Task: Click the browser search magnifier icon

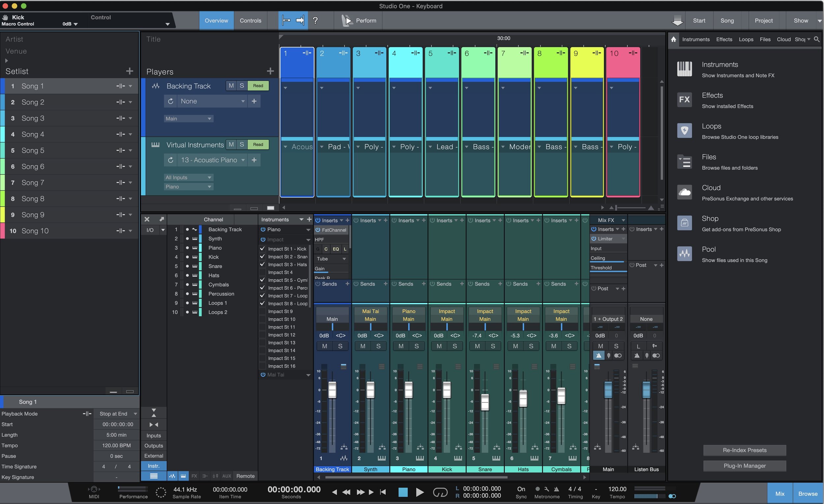Action: (x=816, y=39)
